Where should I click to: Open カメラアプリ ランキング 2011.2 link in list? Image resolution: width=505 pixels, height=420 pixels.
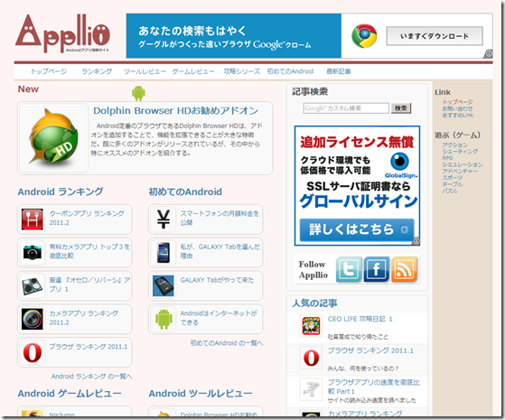(83, 318)
